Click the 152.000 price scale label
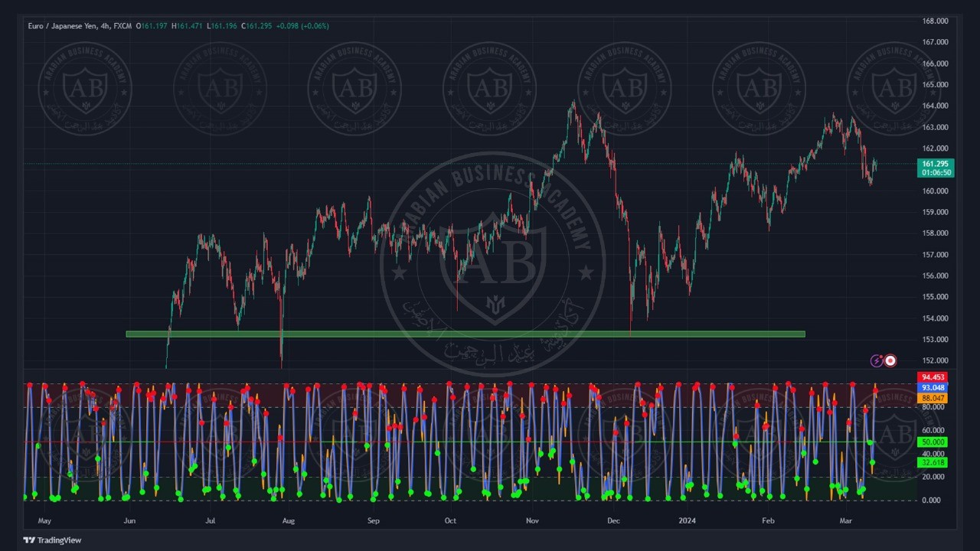980x551 pixels. click(935, 360)
